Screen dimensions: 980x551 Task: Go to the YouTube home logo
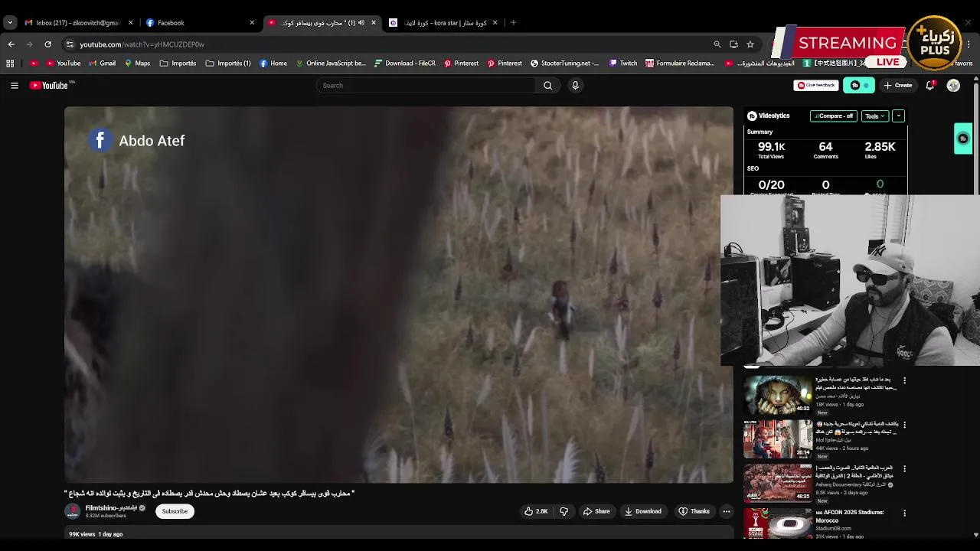point(49,86)
